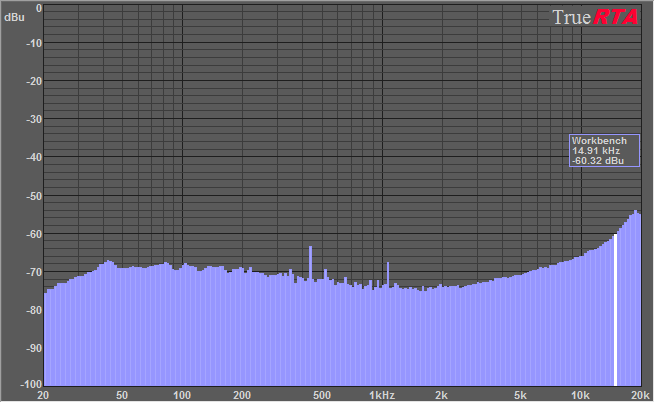
Task: Click the '-30' level axis label
Action: (x=34, y=119)
